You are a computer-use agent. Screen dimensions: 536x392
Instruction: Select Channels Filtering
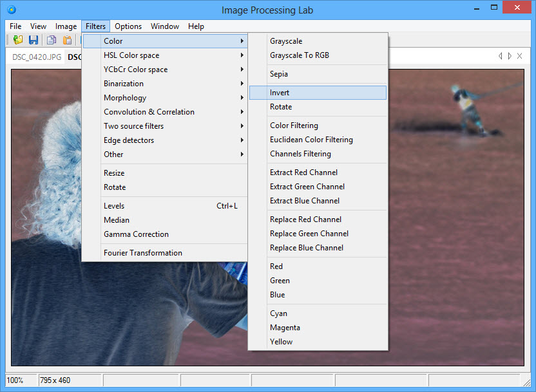[x=318, y=154]
